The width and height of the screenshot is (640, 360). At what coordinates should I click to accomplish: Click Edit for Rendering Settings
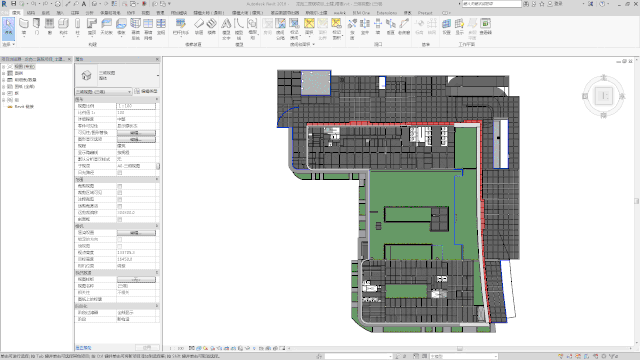coord(136,233)
